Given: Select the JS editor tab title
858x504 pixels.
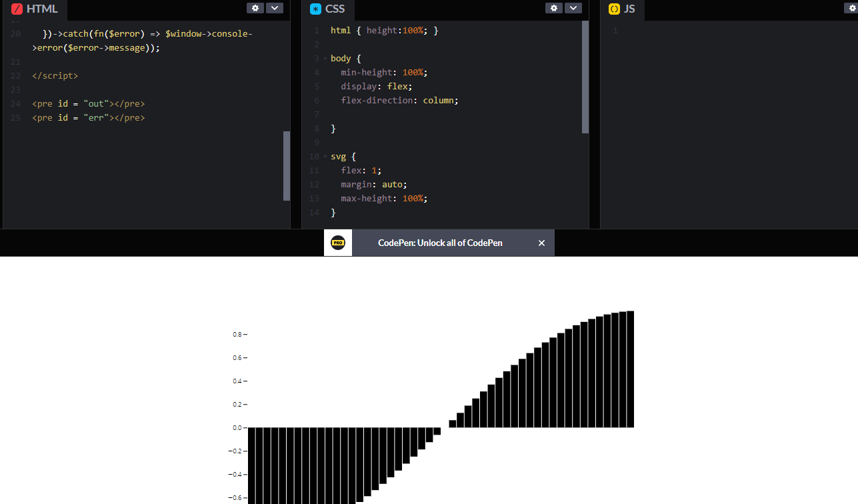Looking at the screenshot, I should click(x=629, y=9).
